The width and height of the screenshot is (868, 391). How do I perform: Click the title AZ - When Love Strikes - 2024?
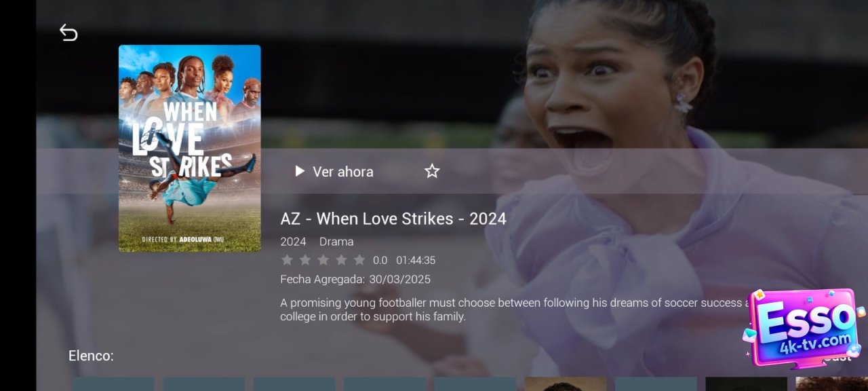393,219
